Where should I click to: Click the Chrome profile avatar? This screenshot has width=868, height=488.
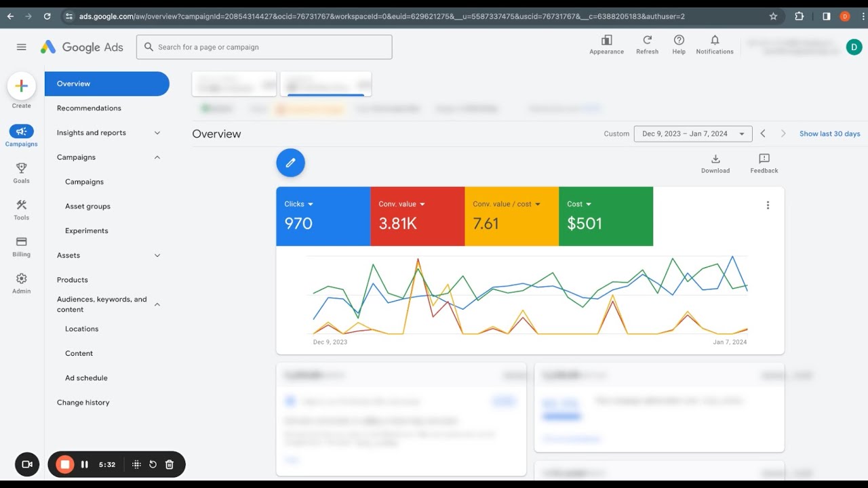tap(844, 16)
